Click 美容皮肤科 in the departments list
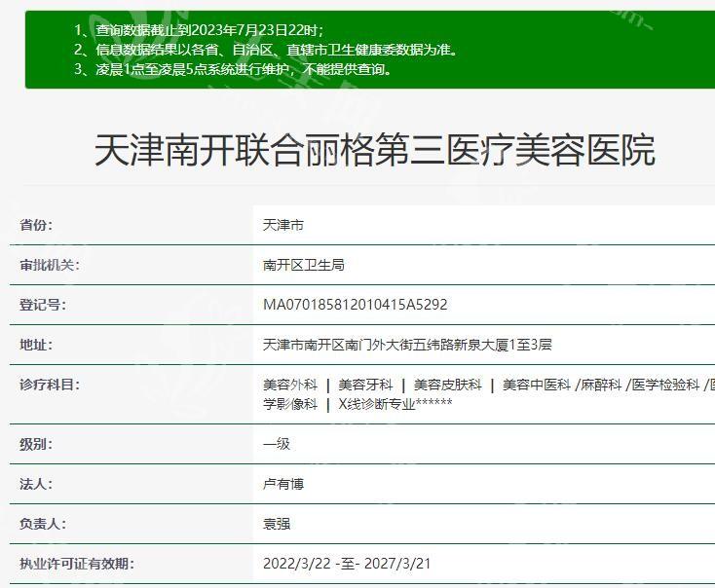Screen dimensions: 715x588 (x=447, y=386)
